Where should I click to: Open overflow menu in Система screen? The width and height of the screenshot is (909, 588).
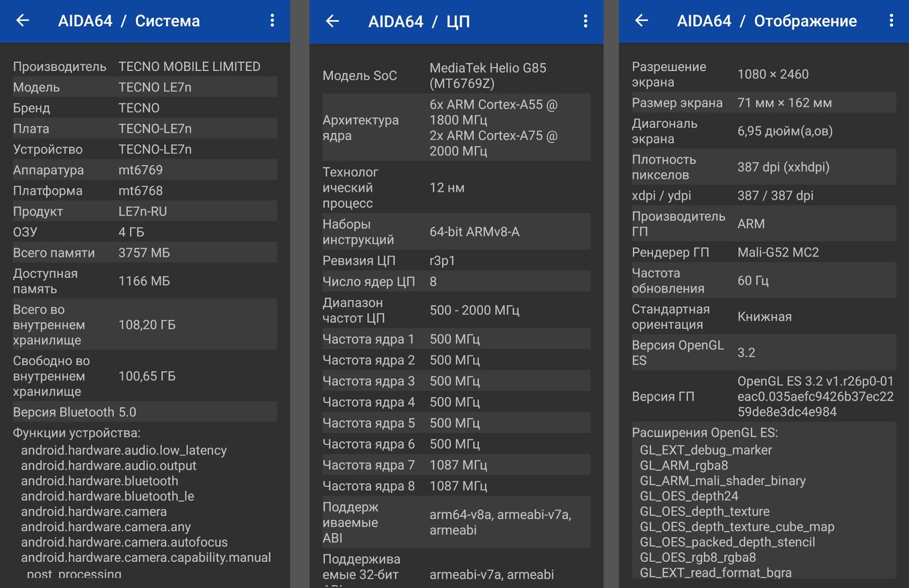[272, 21]
